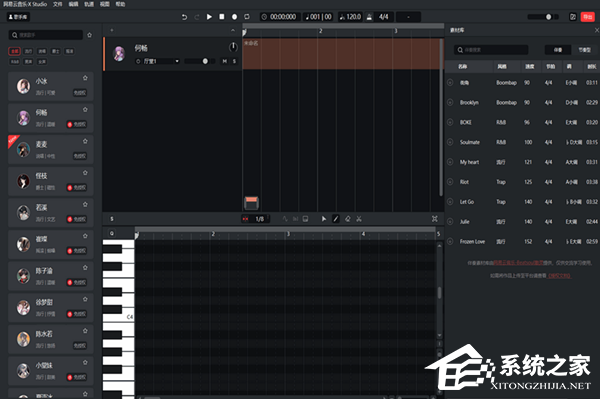
Task: Favorite singer 徐梦甜 with its star
Action: [x=85, y=299]
